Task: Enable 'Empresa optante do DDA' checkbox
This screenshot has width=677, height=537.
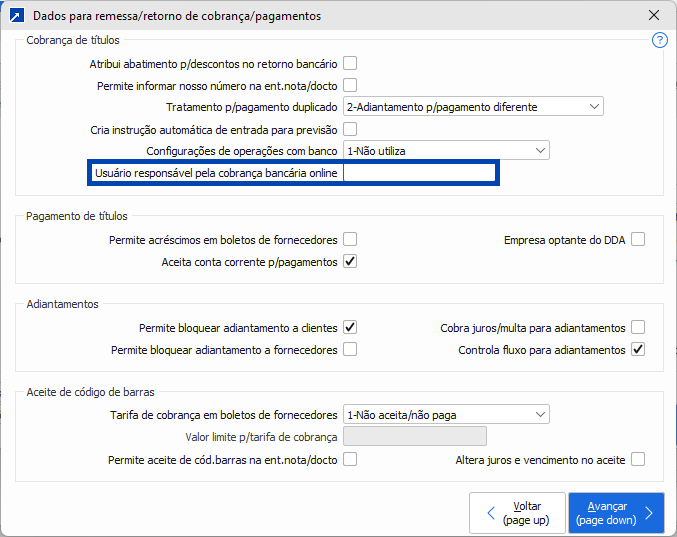Action: point(638,240)
